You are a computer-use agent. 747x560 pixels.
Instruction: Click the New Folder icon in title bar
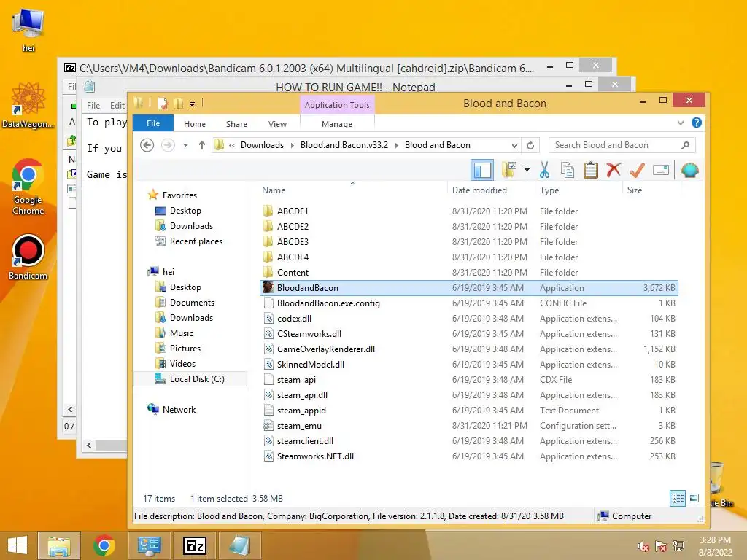coord(179,104)
